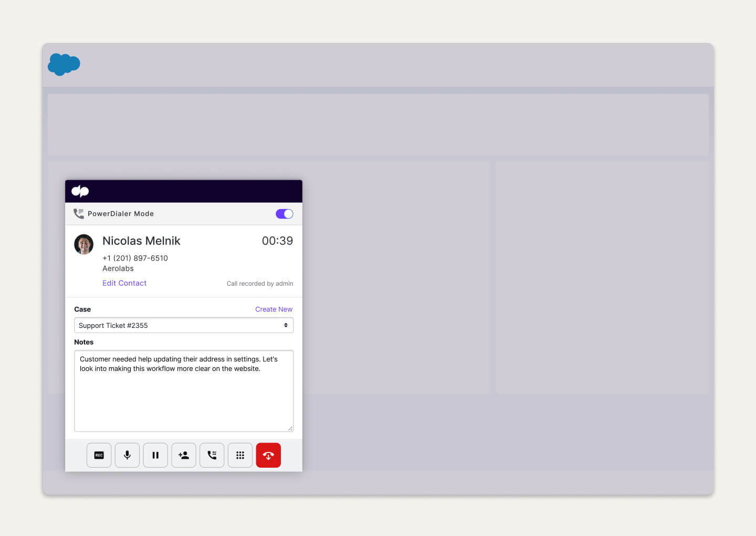Click Edit Contact link
This screenshot has width=756, height=536.
[124, 283]
